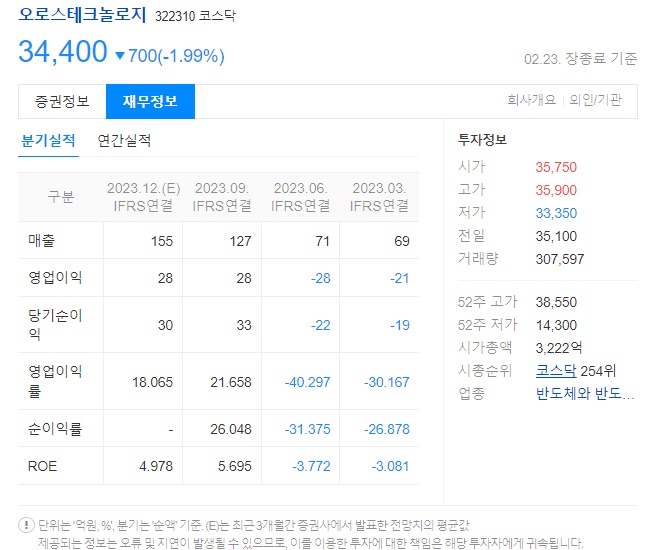
Task: Click the 순이익률 value 26.048
Action: pos(231,429)
